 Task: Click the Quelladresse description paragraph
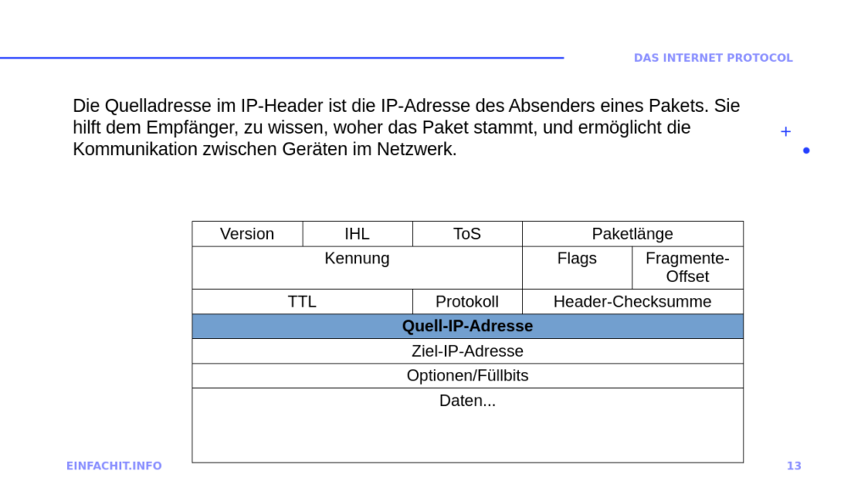(x=406, y=127)
